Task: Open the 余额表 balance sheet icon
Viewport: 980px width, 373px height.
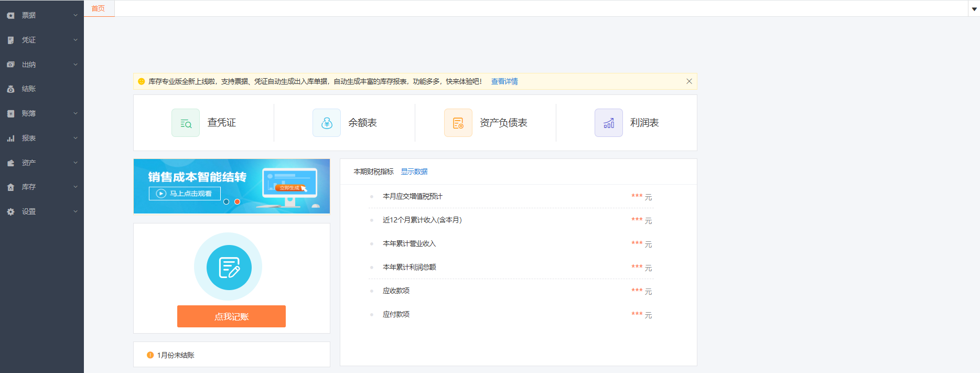Action: tap(327, 123)
